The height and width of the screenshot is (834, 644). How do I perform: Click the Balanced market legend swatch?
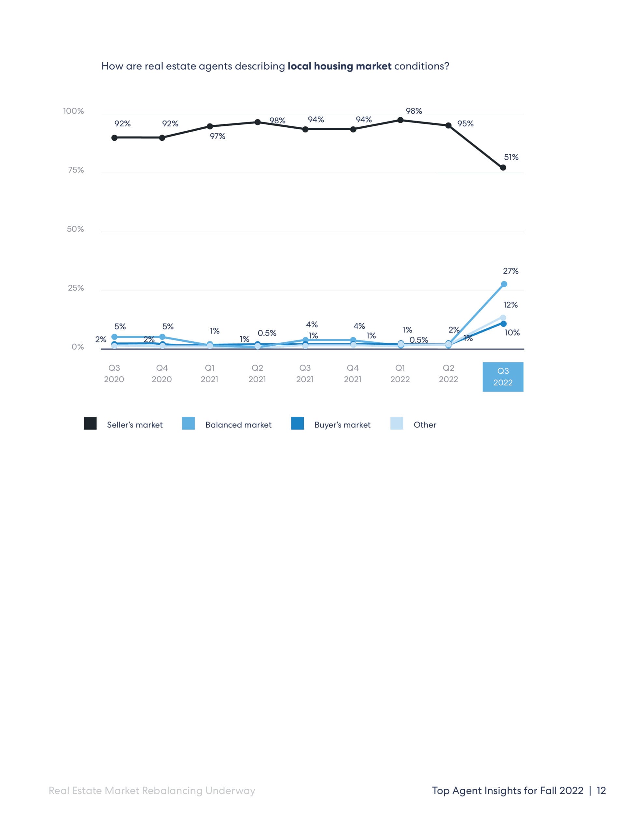(188, 424)
